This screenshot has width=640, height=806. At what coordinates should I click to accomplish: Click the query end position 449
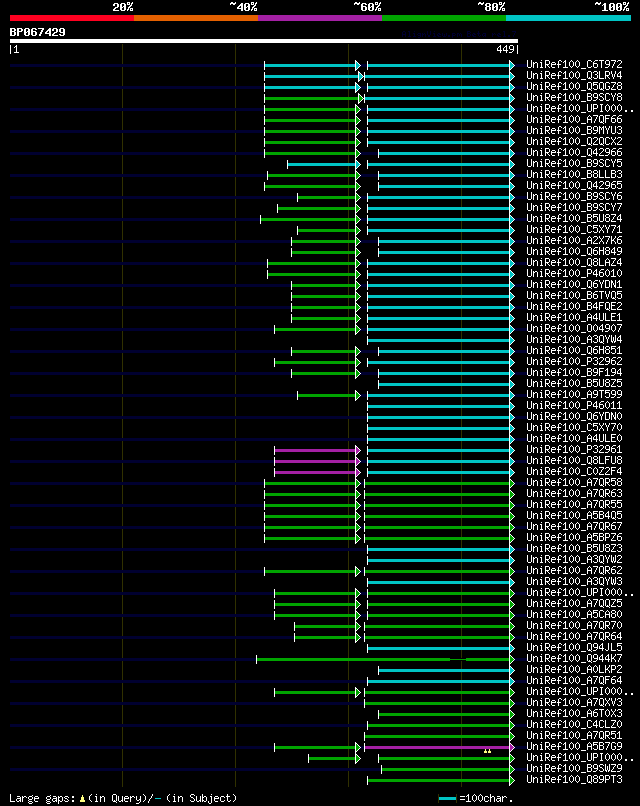pos(505,49)
